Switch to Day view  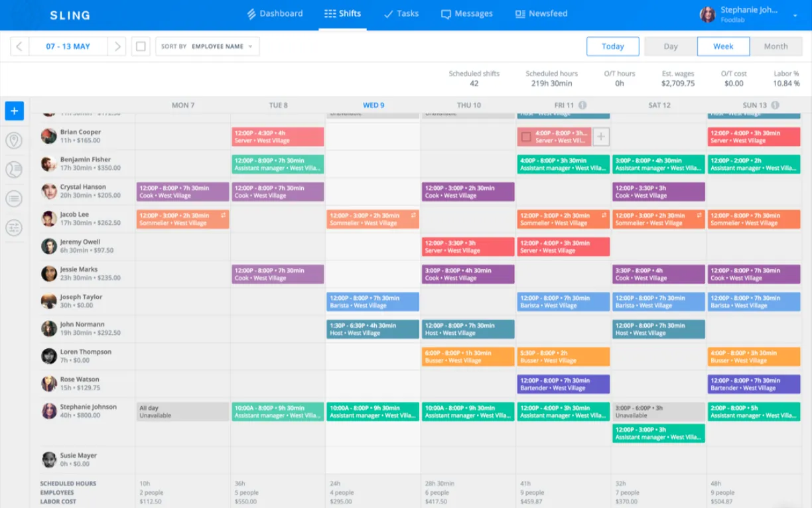[671, 46]
